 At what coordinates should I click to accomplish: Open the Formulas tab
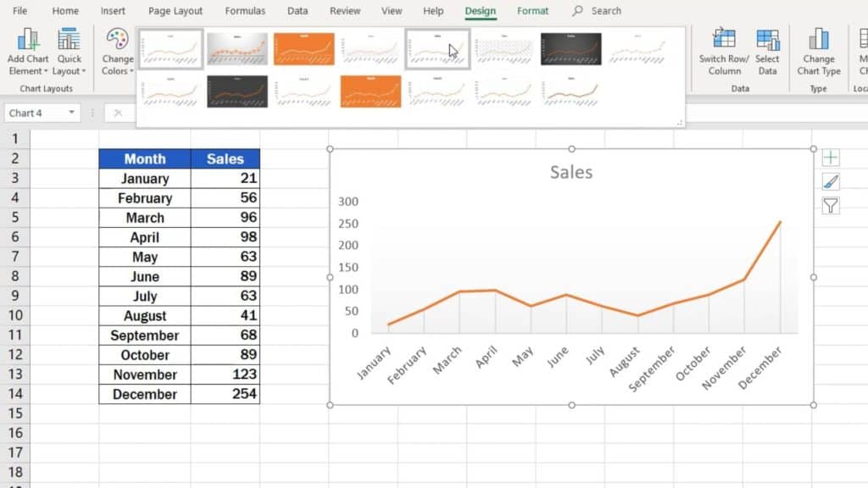(245, 10)
